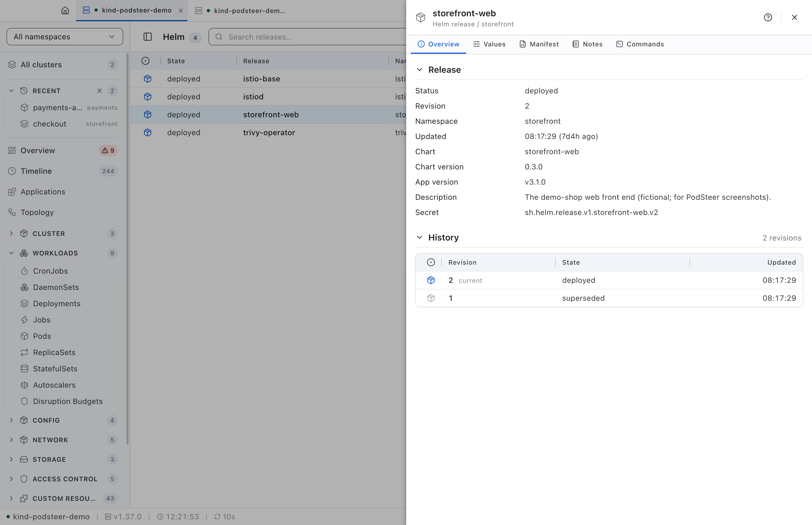Click the status column header icon in releases table
This screenshot has width=812, height=525.
(x=145, y=61)
